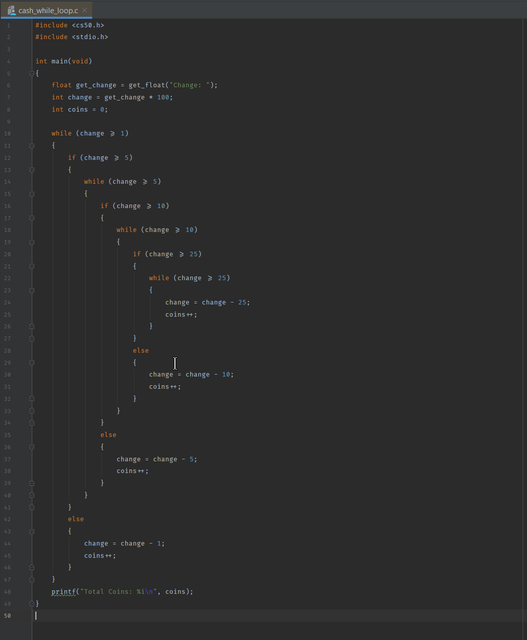
Task: Click the closing fold marker on line 32
Action: click(x=31, y=399)
